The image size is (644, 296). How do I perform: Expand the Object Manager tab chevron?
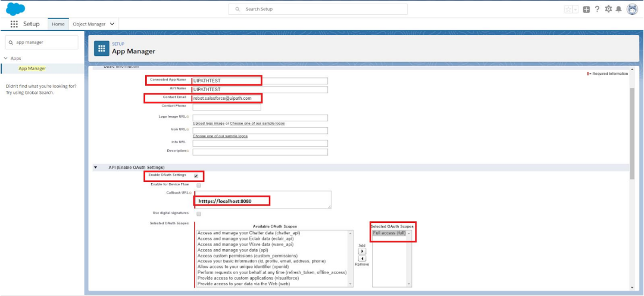(x=112, y=24)
